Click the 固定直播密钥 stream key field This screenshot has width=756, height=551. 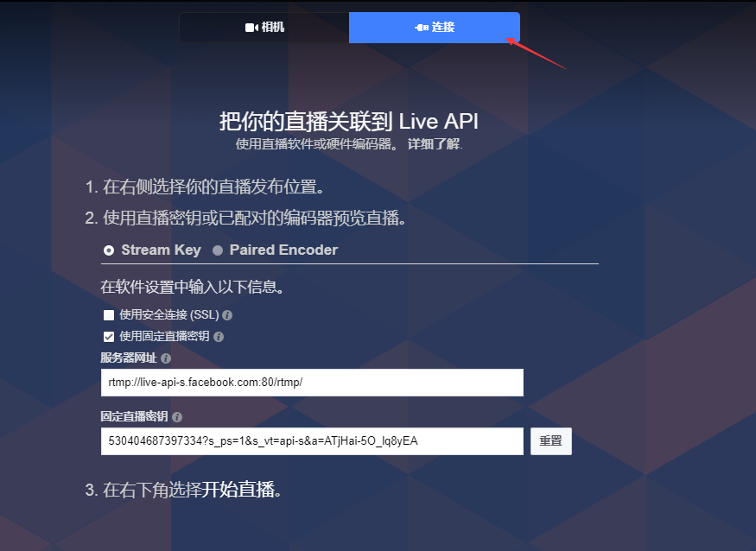312,441
